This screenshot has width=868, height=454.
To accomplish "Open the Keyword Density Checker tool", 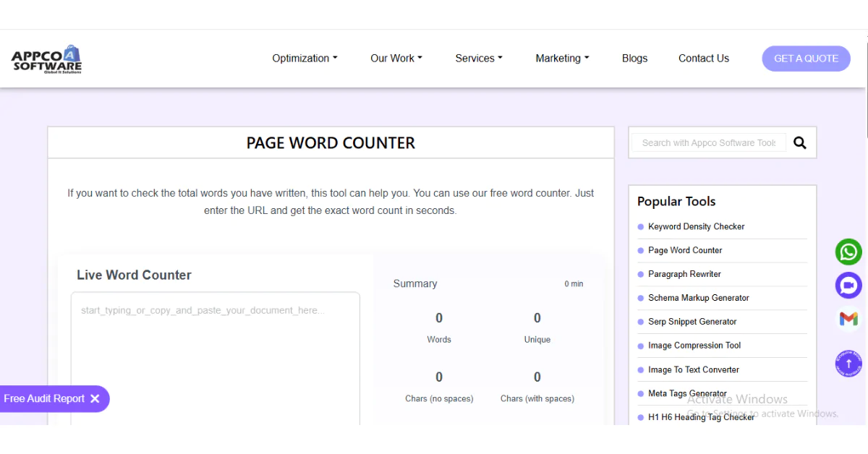I will click(696, 226).
